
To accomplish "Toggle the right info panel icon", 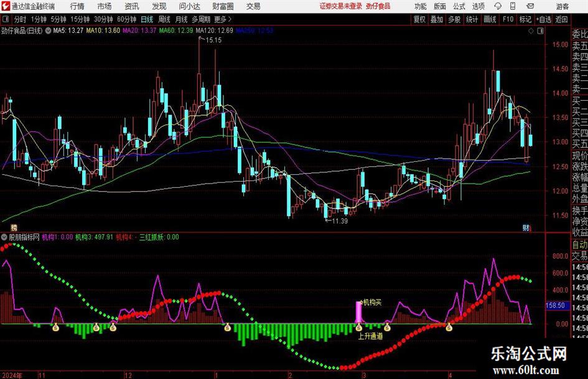I will (x=540, y=31).
